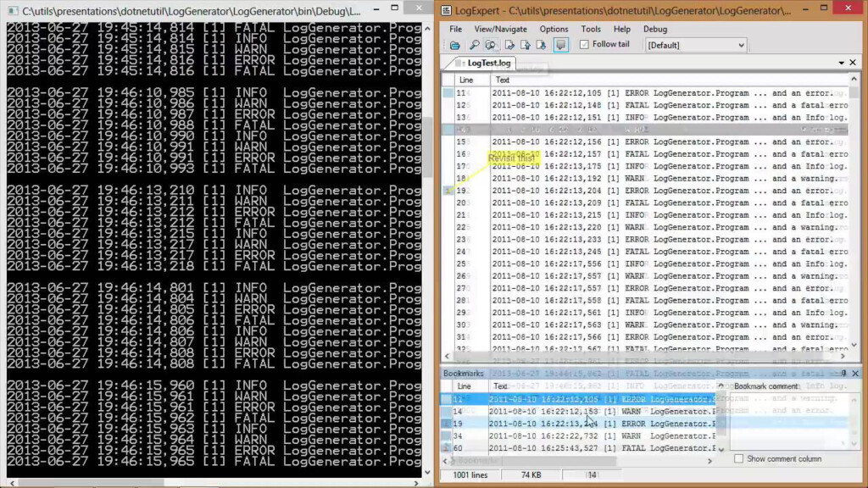The width and height of the screenshot is (868, 488).
Task: Open the Options menu
Action: [x=554, y=29]
